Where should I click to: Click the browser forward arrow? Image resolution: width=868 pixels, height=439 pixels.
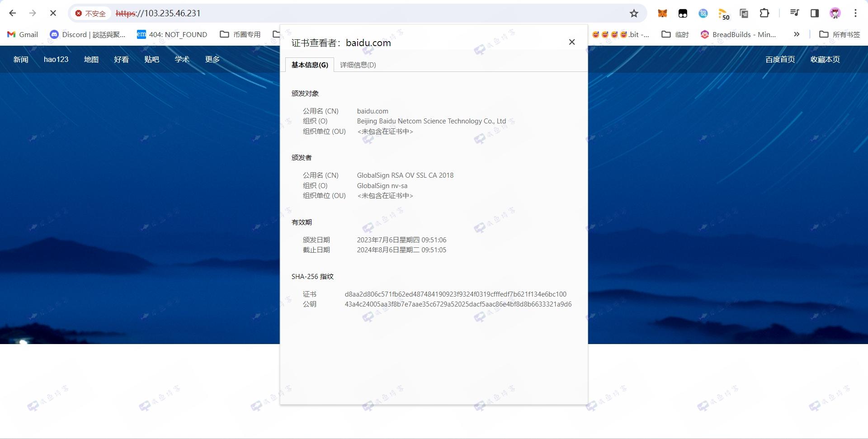click(x=33, y=13)
